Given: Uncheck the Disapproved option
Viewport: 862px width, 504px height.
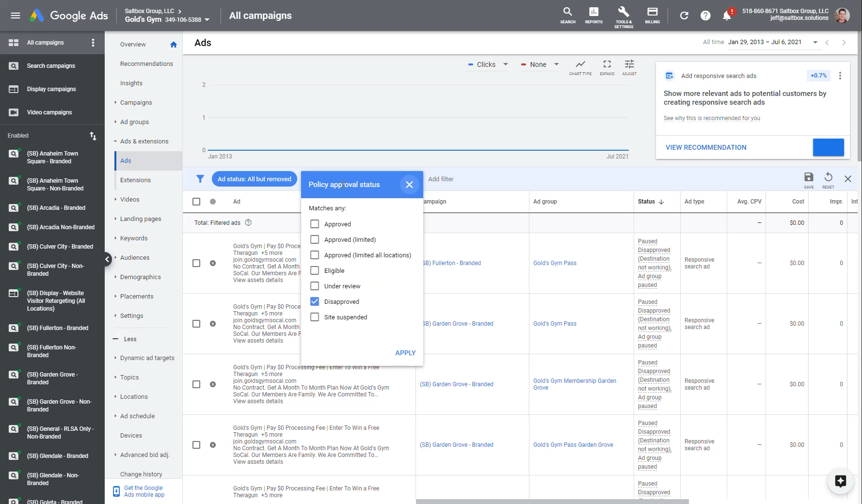Looking at the screenshot, I should 315,301.
